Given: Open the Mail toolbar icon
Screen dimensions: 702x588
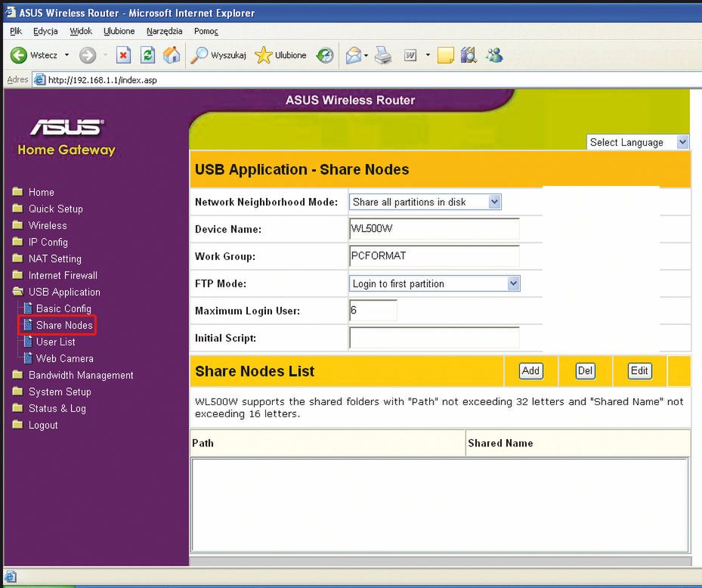Looking at the screenshot, I should [x=354, y=55].
